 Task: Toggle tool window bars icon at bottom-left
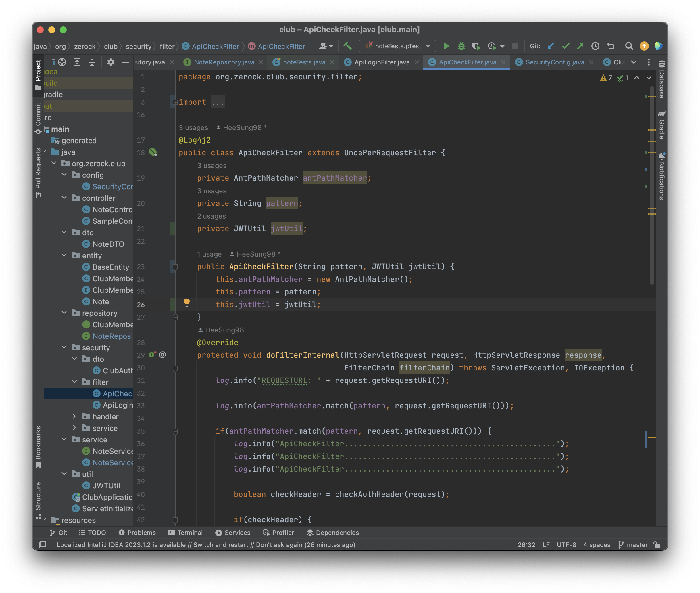coord(43,545)
